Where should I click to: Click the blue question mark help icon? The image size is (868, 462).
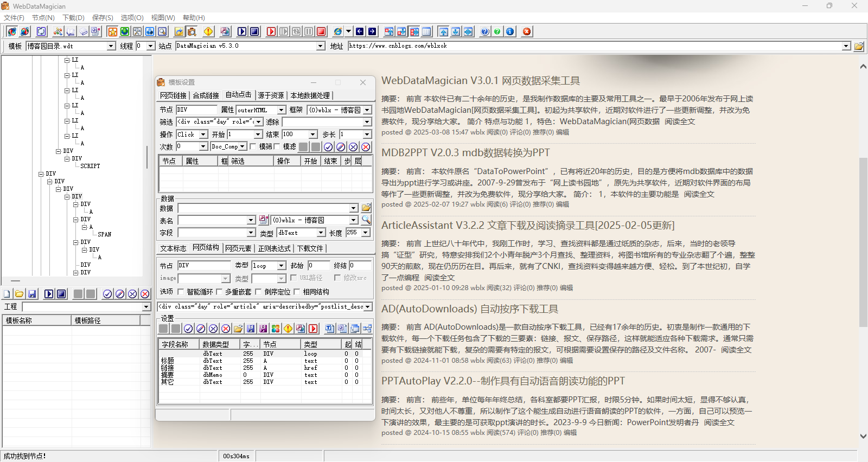click(485, 31)
